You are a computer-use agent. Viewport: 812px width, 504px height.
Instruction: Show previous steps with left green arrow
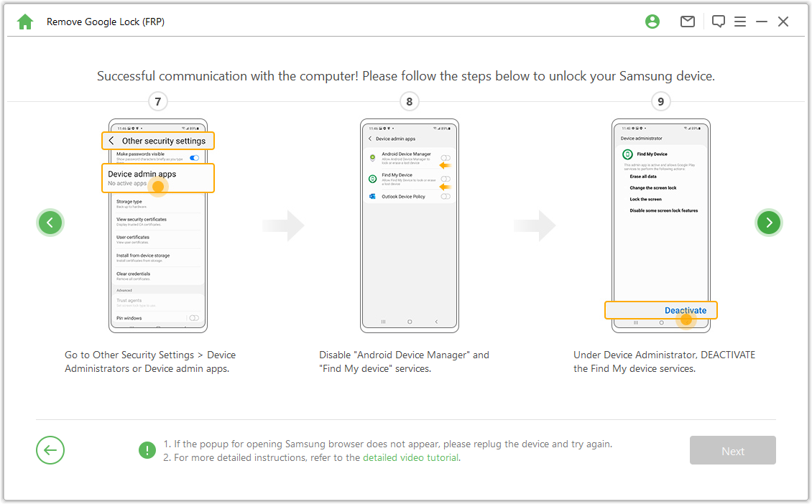pyautogui.click(x=50, y=223)
